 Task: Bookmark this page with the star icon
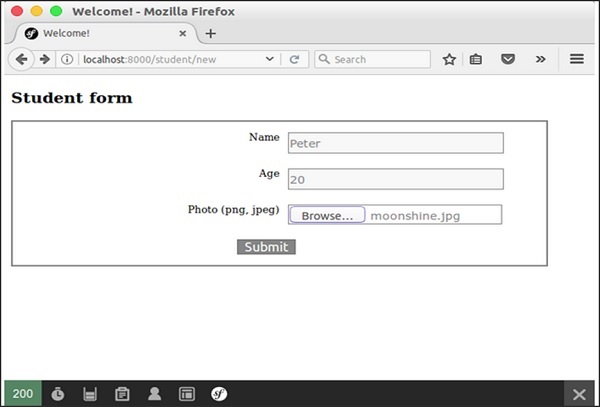click(449, 59)
